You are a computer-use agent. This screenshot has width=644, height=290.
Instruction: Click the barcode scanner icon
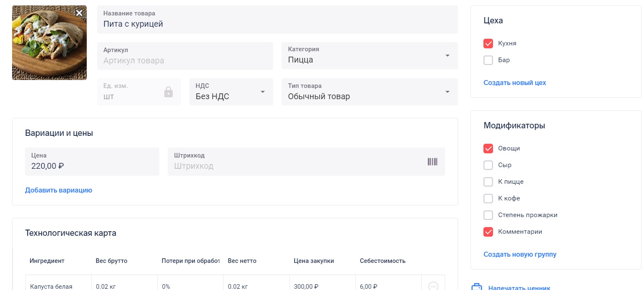point(433,162)
